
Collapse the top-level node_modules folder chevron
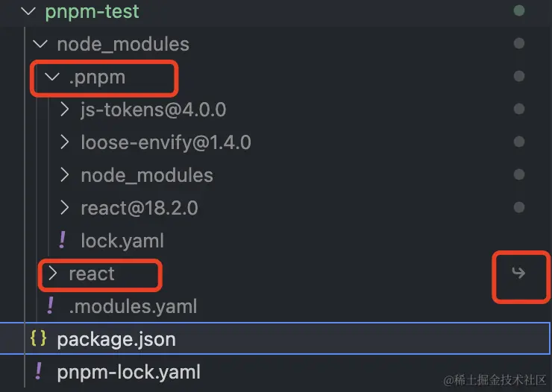[40, 45]
